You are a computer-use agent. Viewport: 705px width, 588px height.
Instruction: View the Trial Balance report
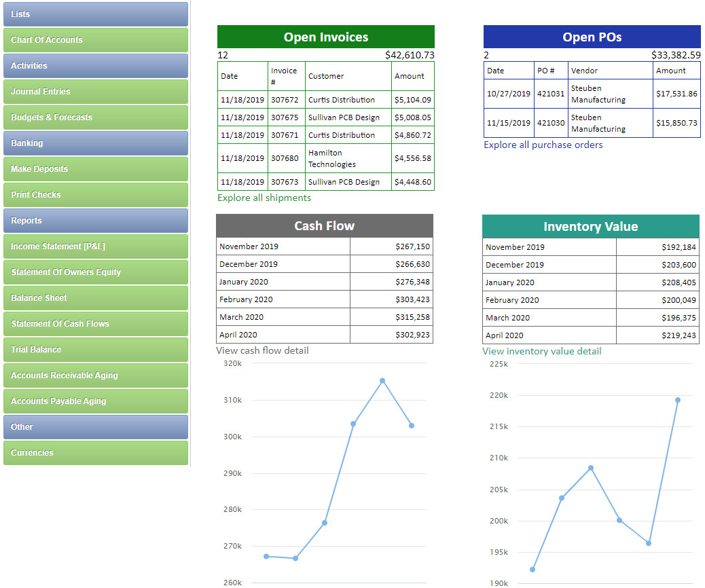(95, 350)
